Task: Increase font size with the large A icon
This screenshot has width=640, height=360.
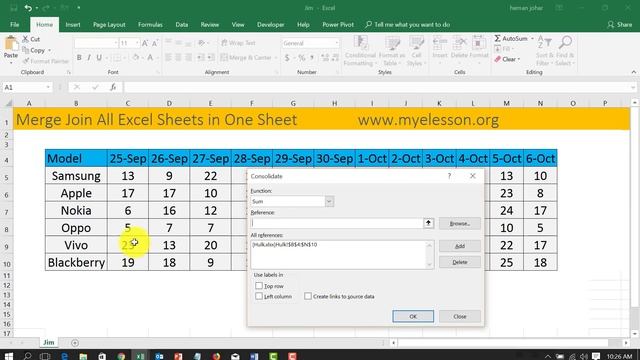Action: pyautogui.click(x=145, y=43)
